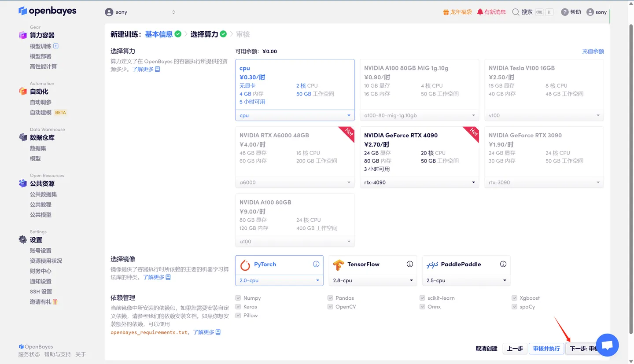The height and width of the screenshot is (364, 634).
Task: Expand the rtx-4090 dropdown
Action: pyautogui.click(x=419, y=182)
